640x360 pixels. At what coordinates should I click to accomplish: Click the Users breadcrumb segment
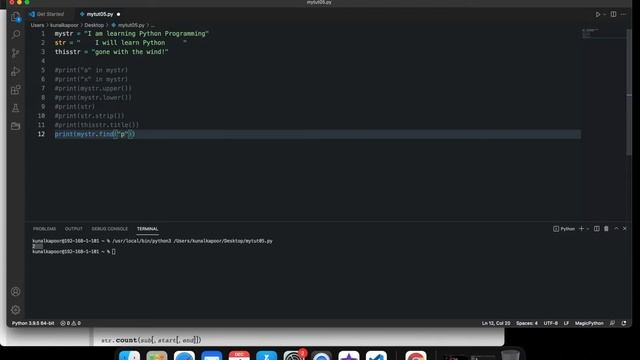37,25
